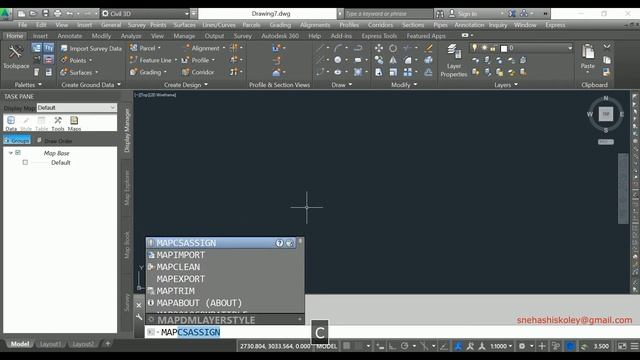Switch to the Analyze ribbon tab
The height and width of the screenshot is (360, 640).
(x=131, y=36)
